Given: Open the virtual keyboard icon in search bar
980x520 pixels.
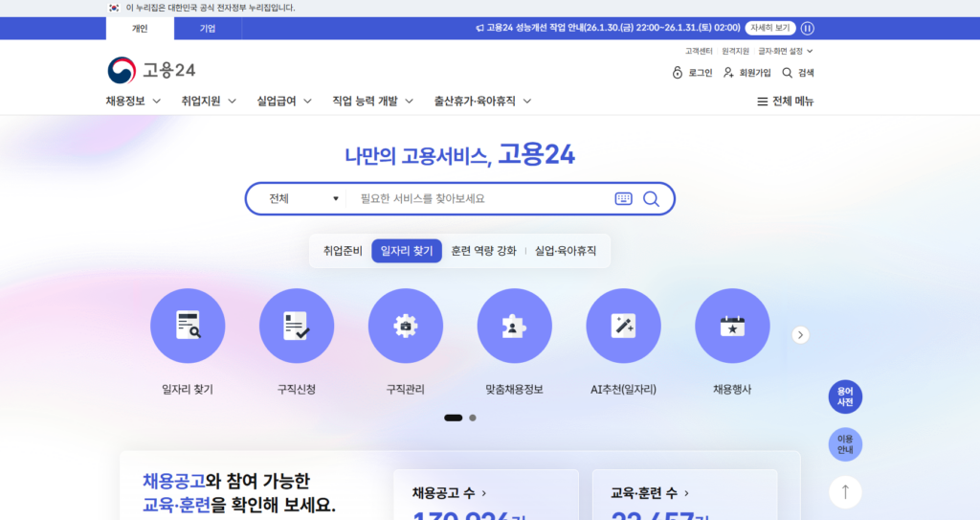Looking at the screenshot, I should (x=623, y=199).
